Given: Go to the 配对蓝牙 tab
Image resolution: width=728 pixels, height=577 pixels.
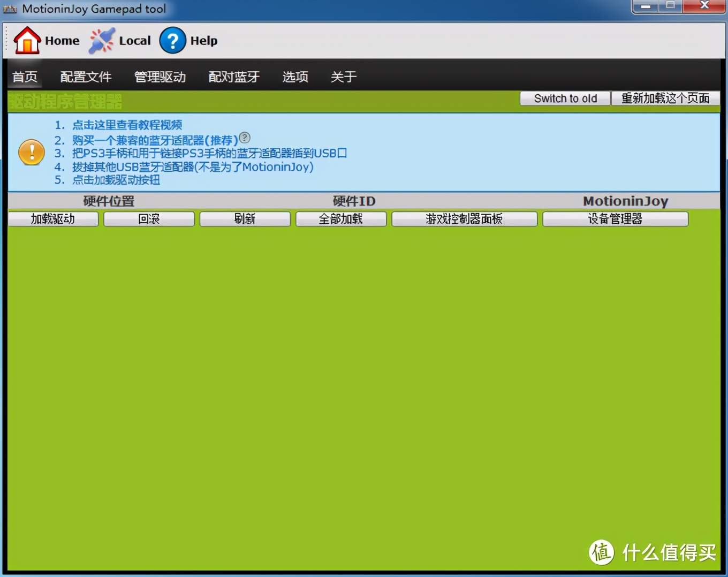Looking at the screenshot, I should click(234, 77).
